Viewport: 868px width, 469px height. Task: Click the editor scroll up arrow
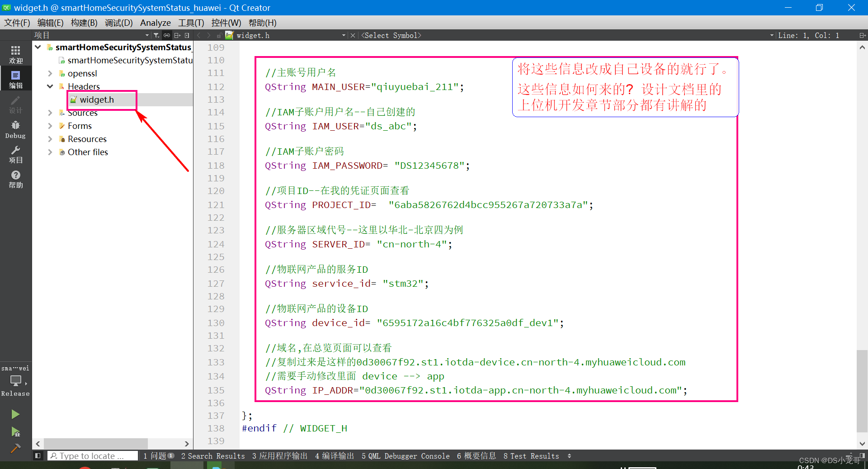coord(862,47)
